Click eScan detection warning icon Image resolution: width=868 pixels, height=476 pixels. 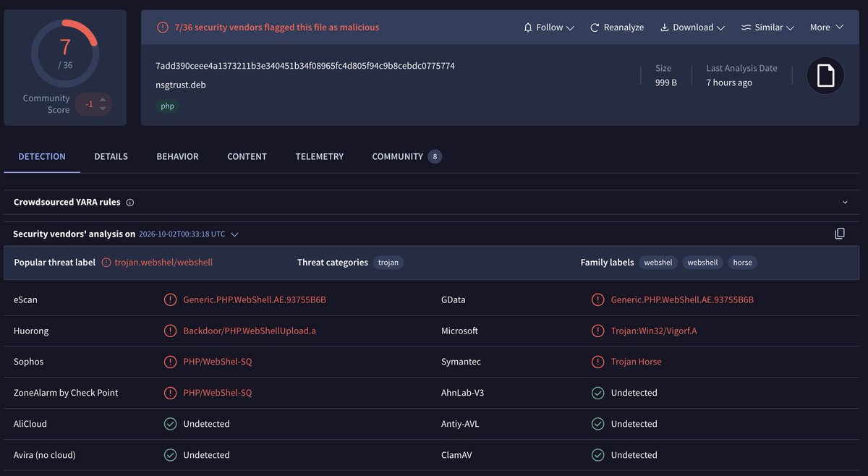(x=171, y=299)
